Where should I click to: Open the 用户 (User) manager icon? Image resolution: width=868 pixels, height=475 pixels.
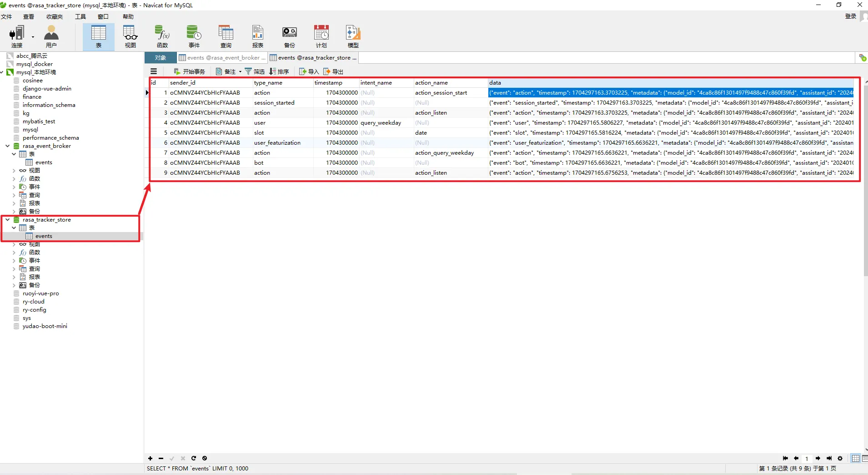coord(51,36)
